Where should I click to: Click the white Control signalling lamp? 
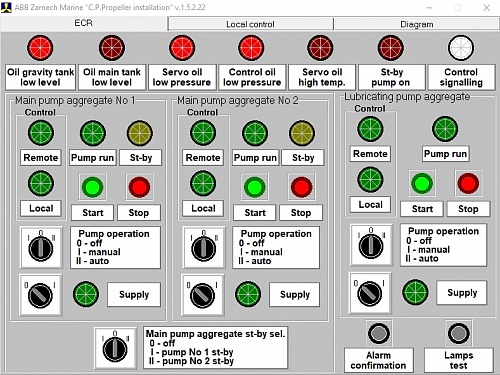click(x=461, y=48)
